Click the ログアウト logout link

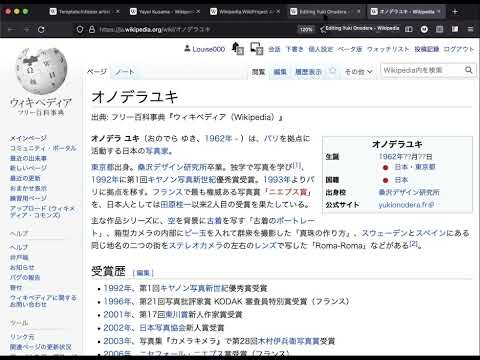pos(459,49)
